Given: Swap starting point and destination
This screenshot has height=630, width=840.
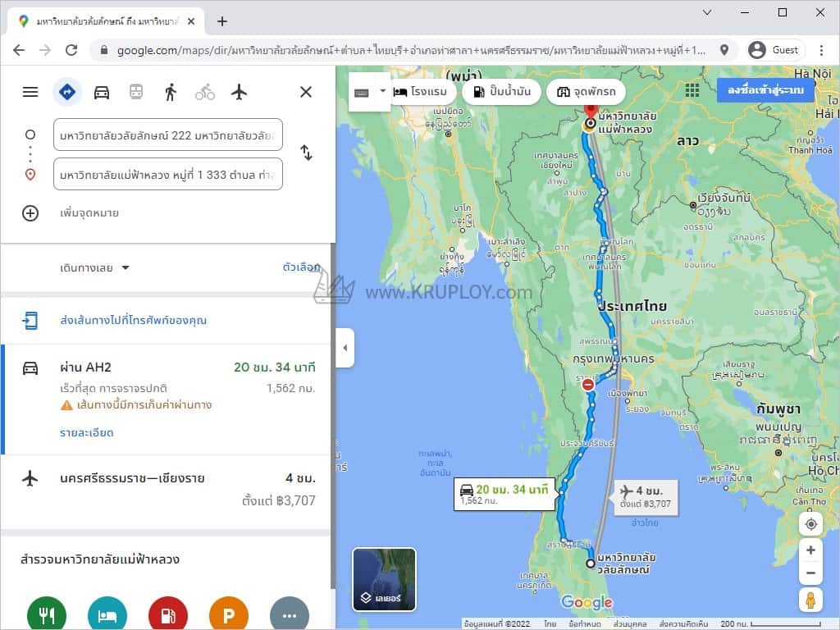Looking at the screenshot, I should (x=306, y=153).
